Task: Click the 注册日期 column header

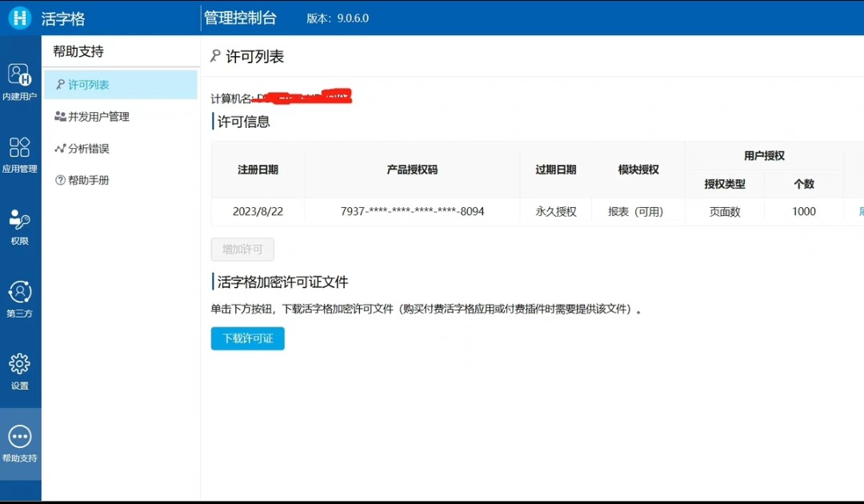Action: [258, 170]
